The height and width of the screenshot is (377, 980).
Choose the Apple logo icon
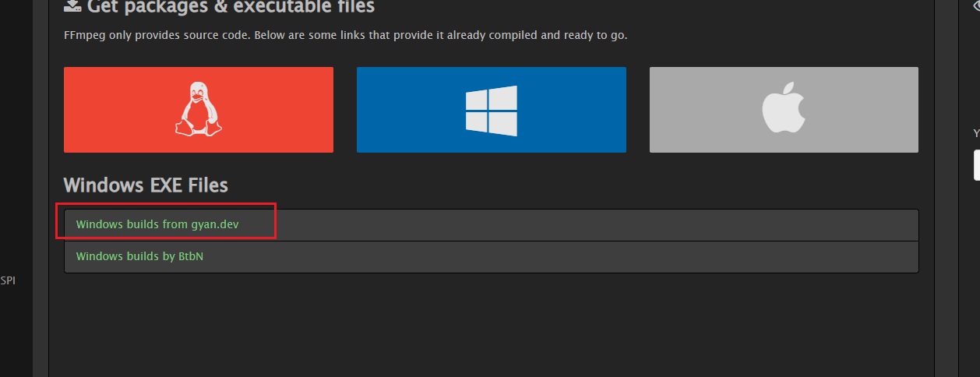(784, 108)
